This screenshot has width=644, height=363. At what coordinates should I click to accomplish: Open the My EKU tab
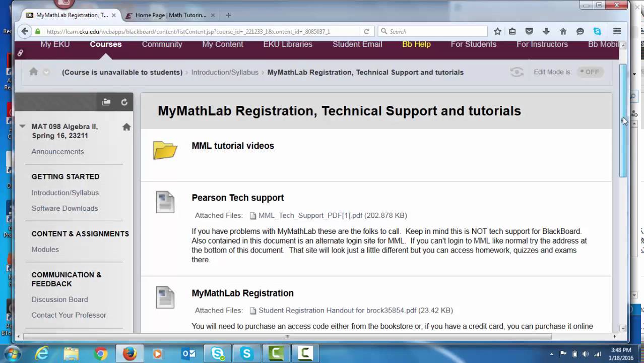(x=55, y=44)
